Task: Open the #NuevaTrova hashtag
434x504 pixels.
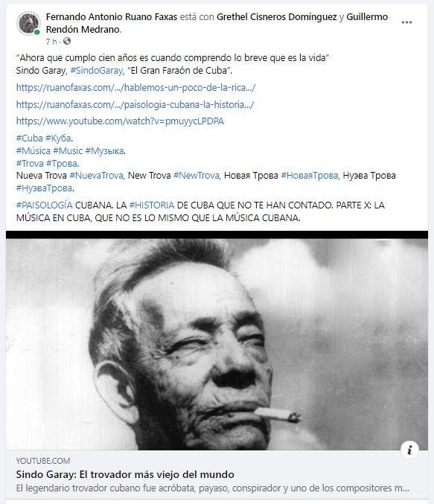Action: [x=97, y=176]
